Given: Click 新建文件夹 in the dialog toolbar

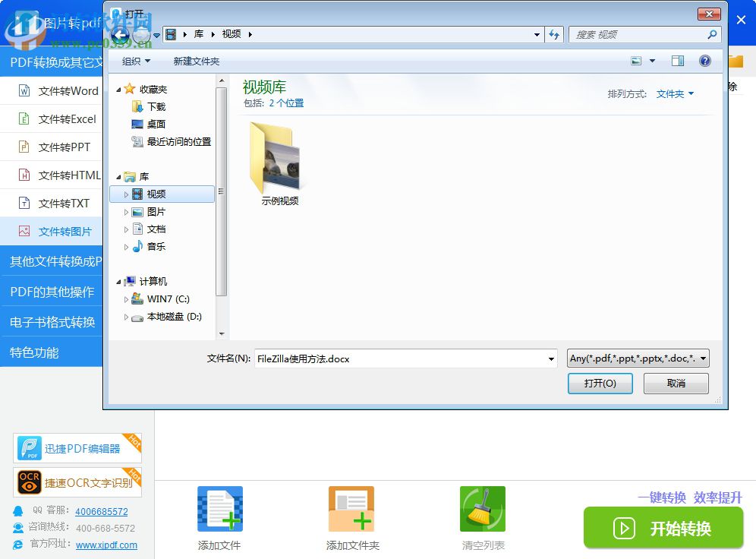Looking at the screenshot, I should click(197, 62).
